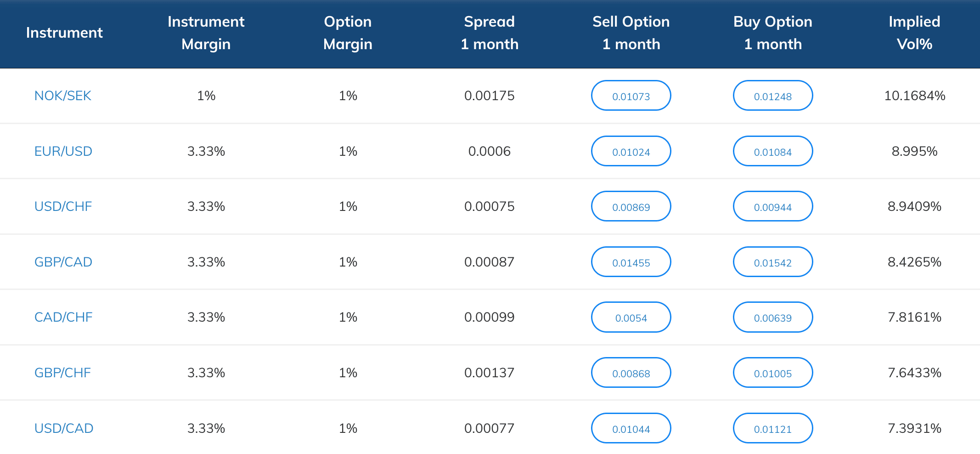Choose GBP/CAD sell option 0.01455

(631, 262)
